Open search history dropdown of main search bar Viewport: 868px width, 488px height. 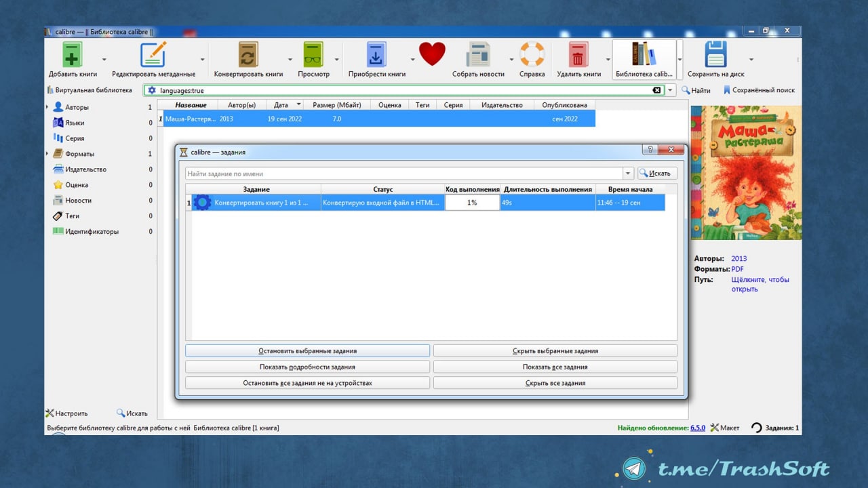(x=671, y=90)
